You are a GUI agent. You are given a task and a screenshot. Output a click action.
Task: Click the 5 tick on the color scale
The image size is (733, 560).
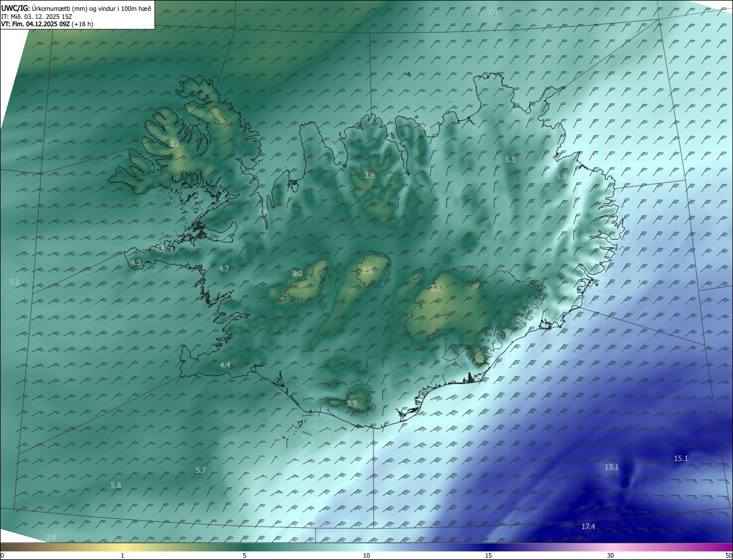tap(245, 555)
